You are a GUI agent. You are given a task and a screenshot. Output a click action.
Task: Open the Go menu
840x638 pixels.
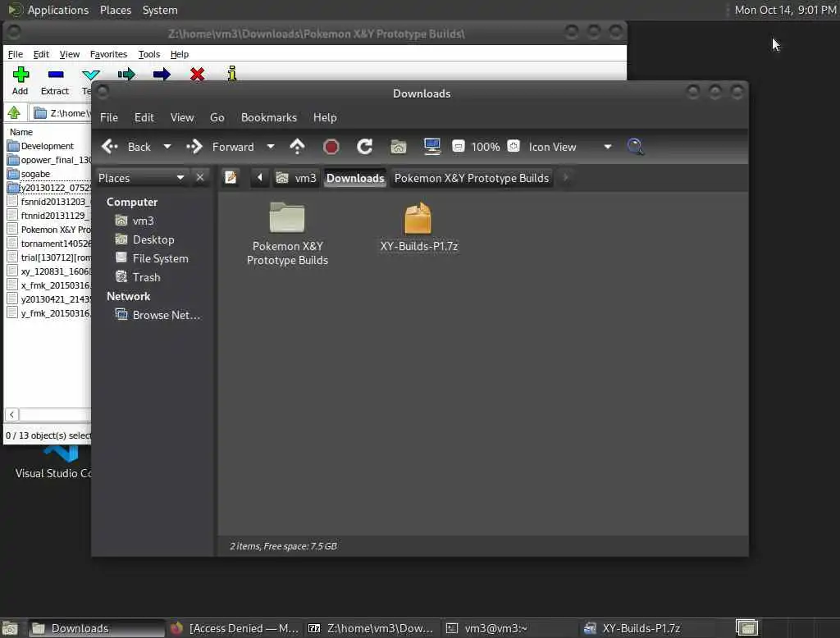point(217,117)
